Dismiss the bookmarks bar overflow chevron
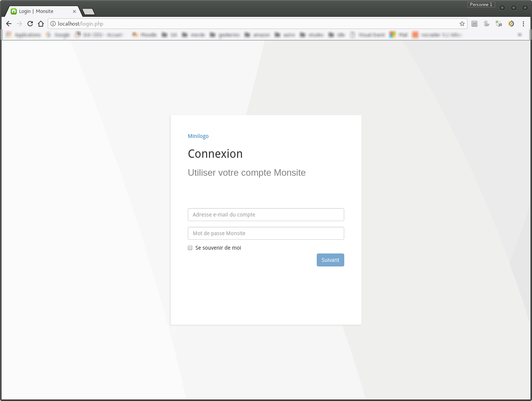Image resolution: width=532 pixels, height=401 pixels. (x=519, y=35)
